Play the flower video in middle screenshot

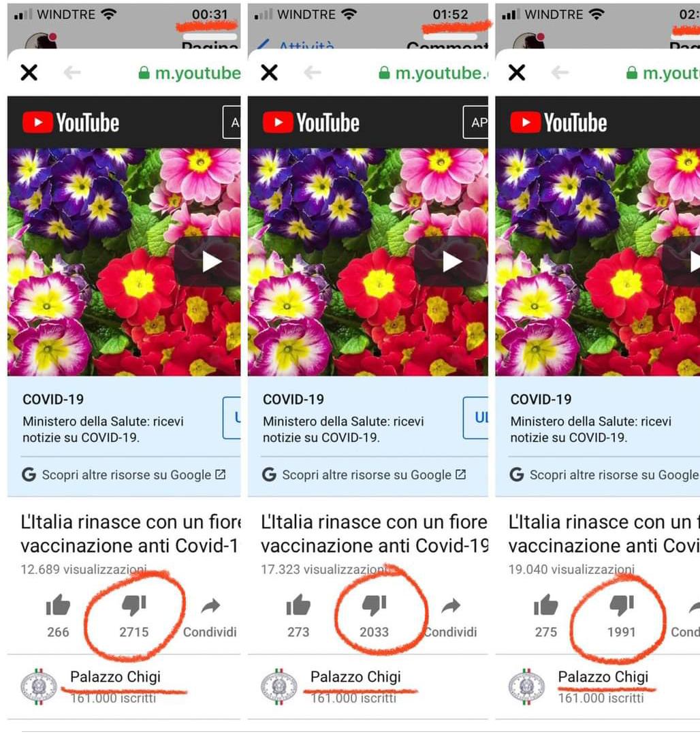point(451,261)
